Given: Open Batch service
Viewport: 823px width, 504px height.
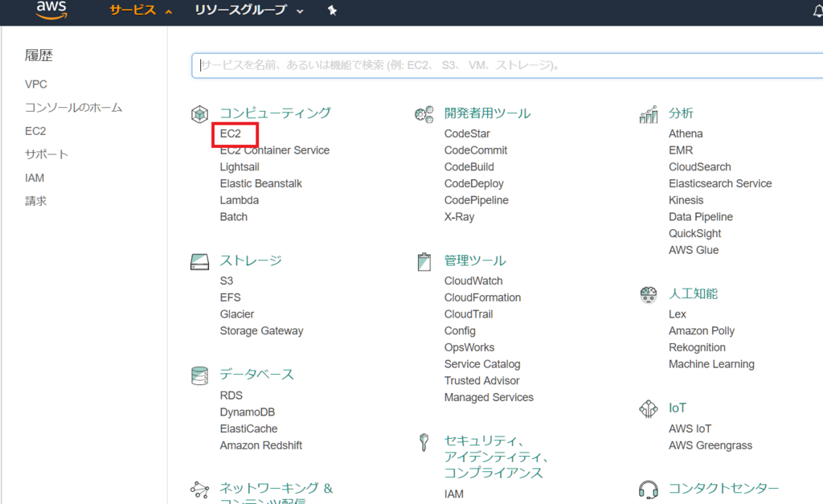Looking at the screenshot, I should (x=234, y=217).
